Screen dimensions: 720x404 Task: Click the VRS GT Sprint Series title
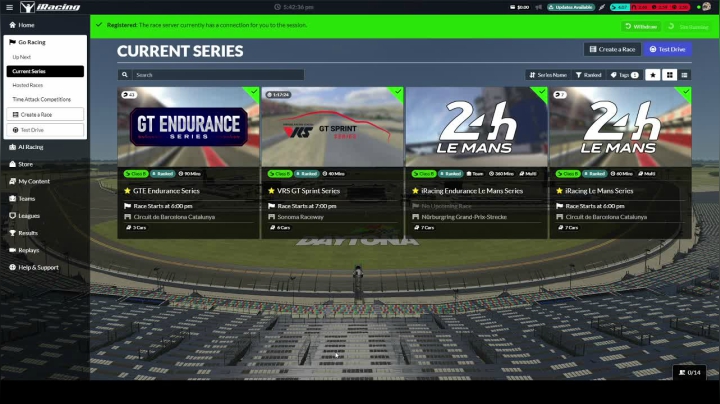[x=309, y=191]
